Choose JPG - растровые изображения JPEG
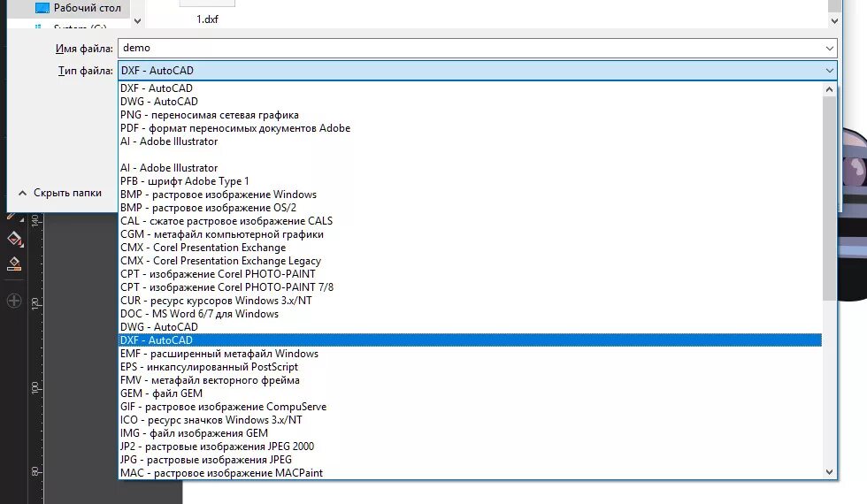867x504 pixels. (470, 460)
